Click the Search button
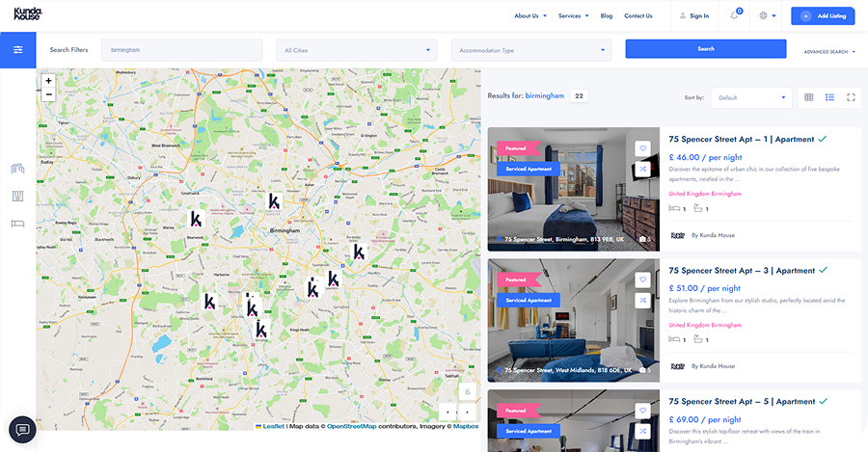 pos(706,49)
